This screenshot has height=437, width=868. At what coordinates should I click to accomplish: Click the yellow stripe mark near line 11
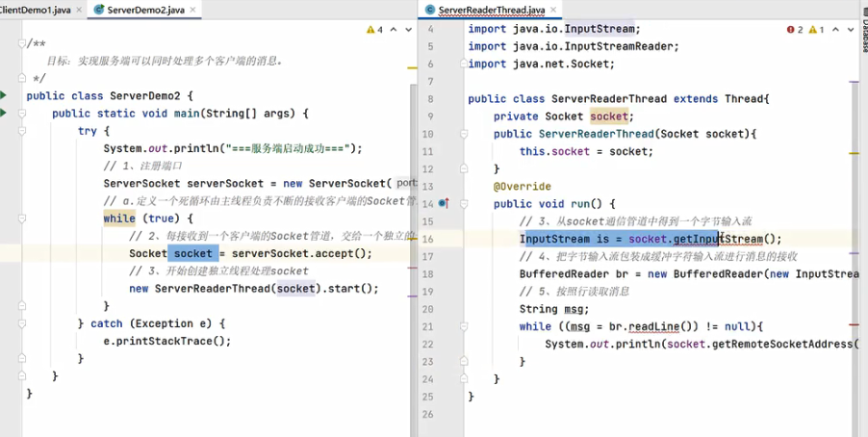(x=854, y=152)
